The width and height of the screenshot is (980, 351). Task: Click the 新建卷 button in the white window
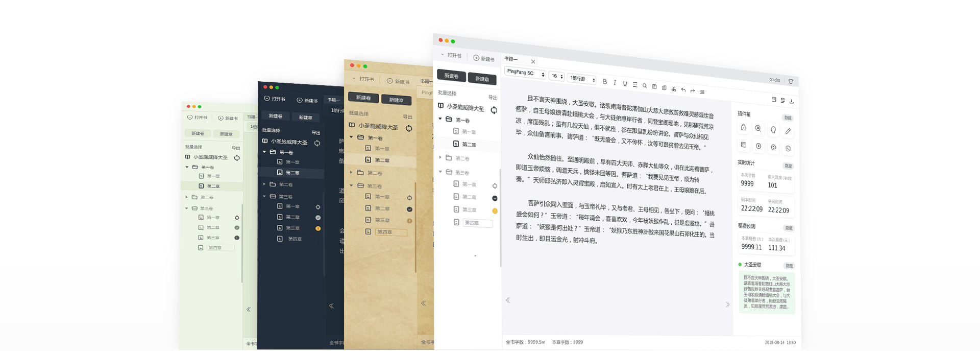click(451, 76)
